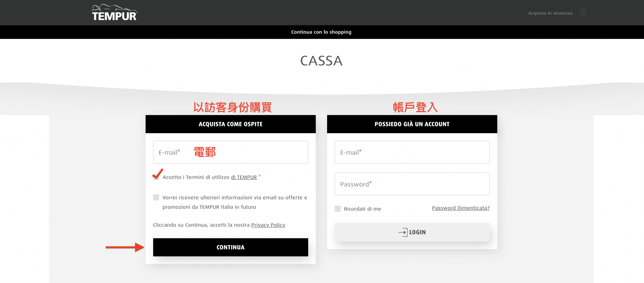Image resolution: width=644 pixels, height=283 pixels.
Task: Click the CASSA page heading
Action: click(321, 61)
